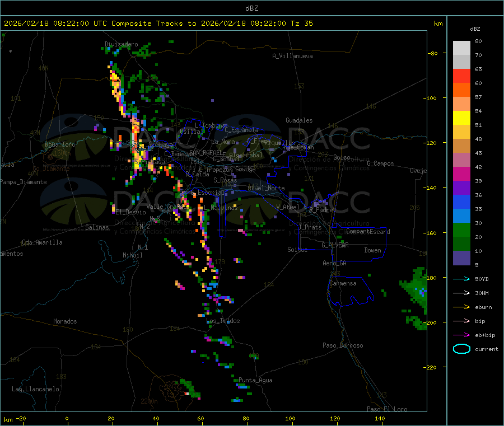Click the 'Cda_Amarilla' place label
Viewport: 504px width, 426px height.
pyautogui.click(x=42, y=242)
